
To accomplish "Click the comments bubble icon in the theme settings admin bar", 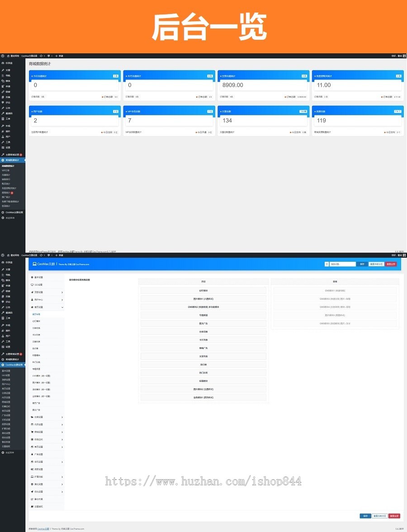I will pos(48,255).
